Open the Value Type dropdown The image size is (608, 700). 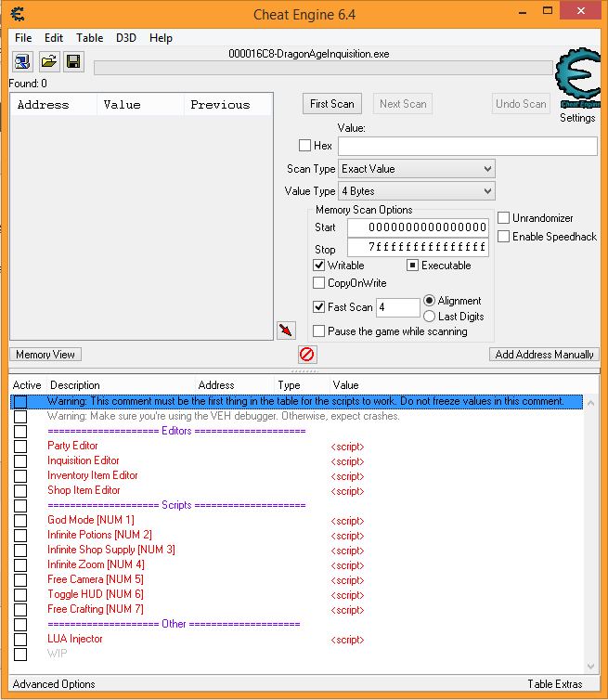pyautogui.click(x=417, y=191)
